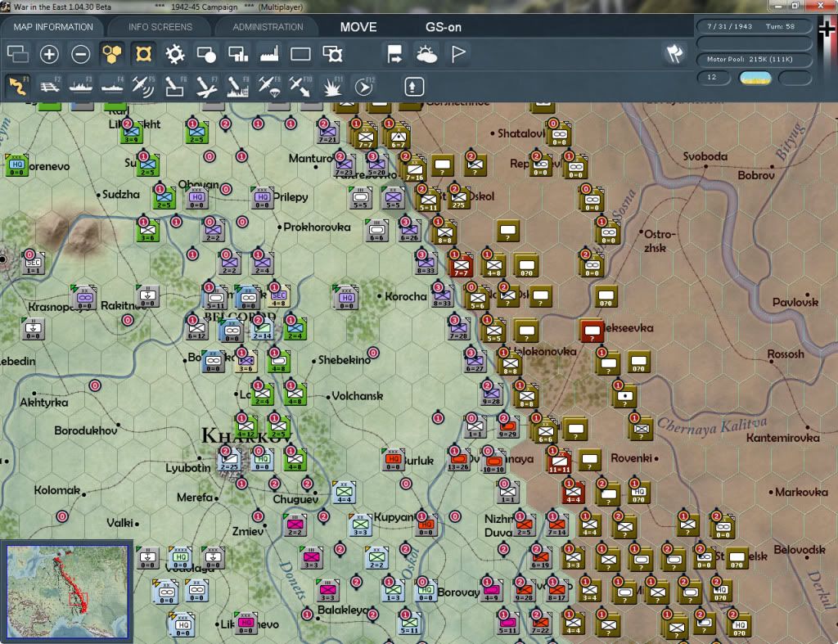Click the boxed up-arrow icon
Screen dimensions: 838x644
tap(413, 87)
